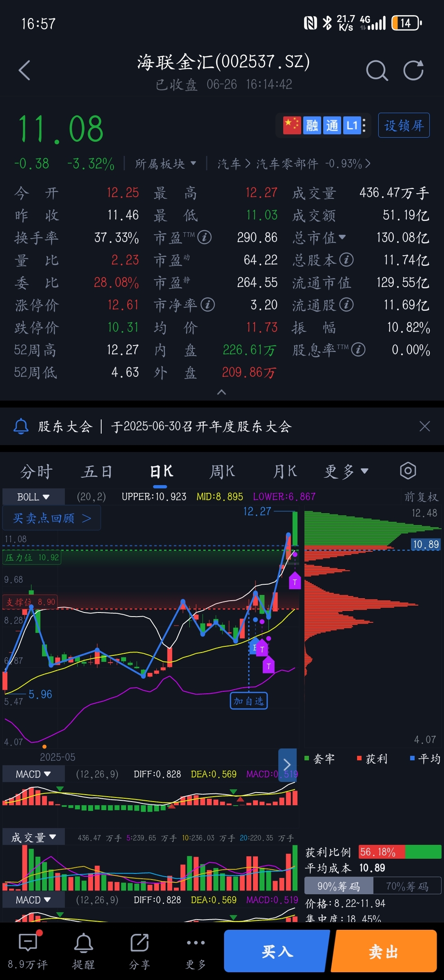
Task: Switch to 周K tab
Action: pos(222,471)
